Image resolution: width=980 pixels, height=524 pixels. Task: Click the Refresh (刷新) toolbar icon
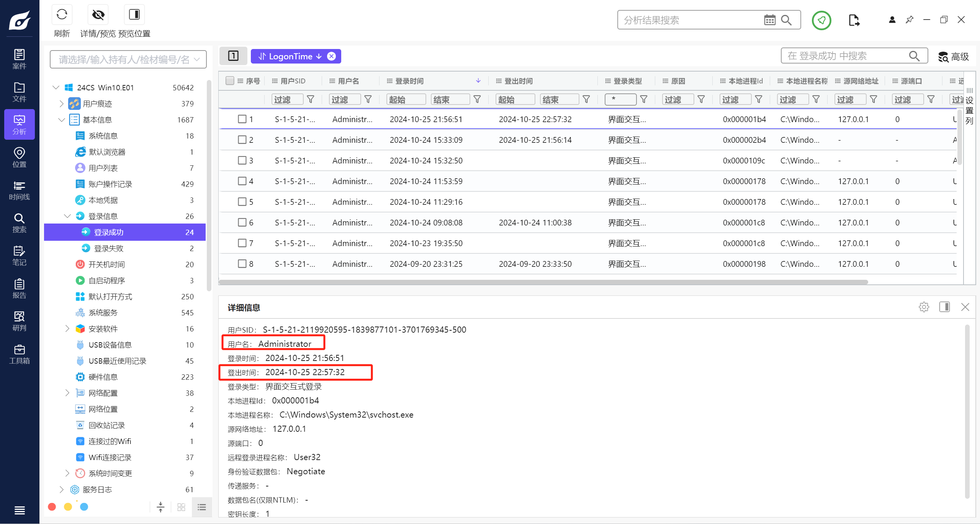tap(62, 15)
